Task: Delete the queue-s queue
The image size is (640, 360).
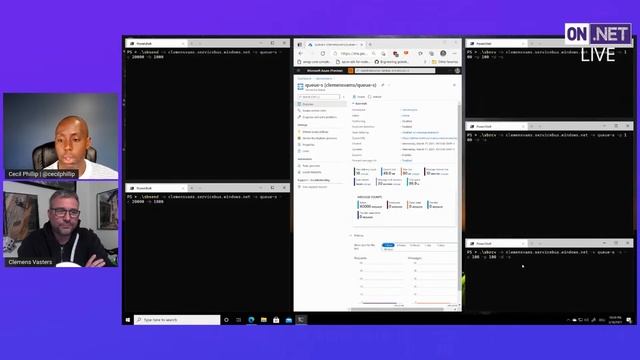Action: coord(359,97)
